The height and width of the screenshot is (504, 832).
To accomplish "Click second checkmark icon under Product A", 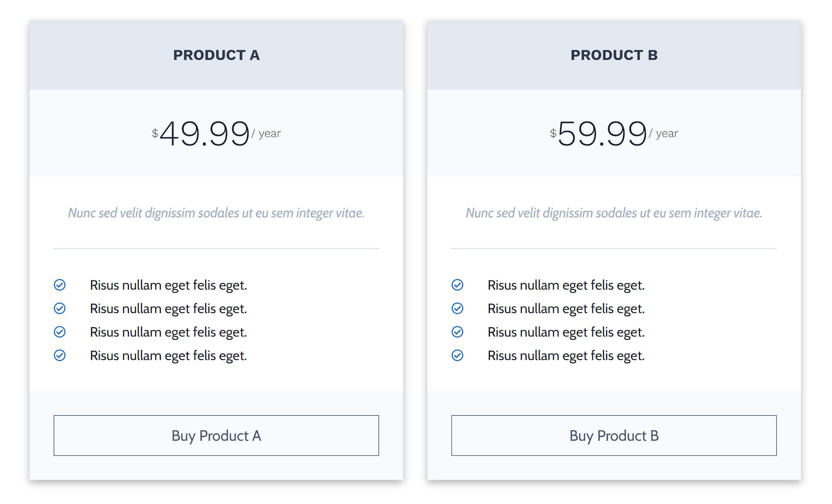I will [x=60, y=308].
